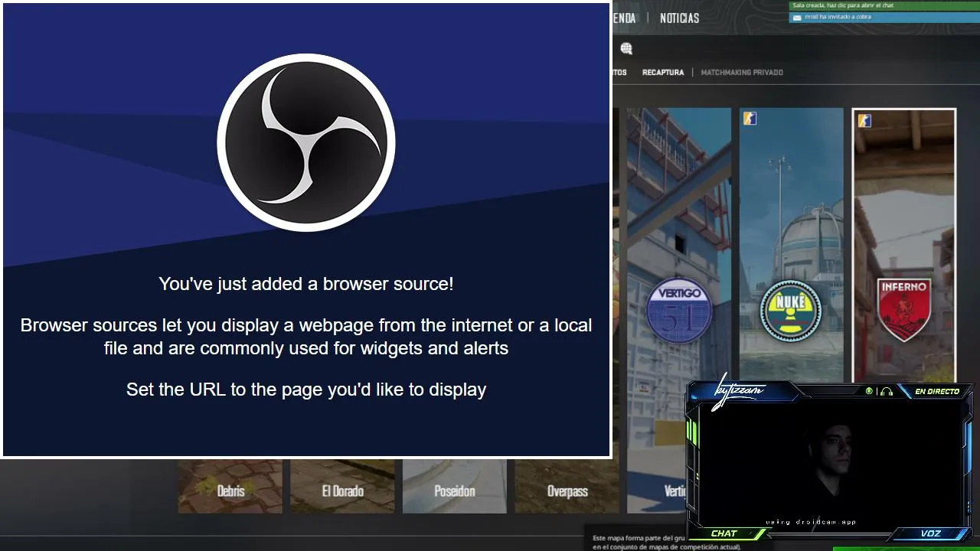980x551 pixels.
Task: Click the Vertigo map badge
Action: coord(679,311)
